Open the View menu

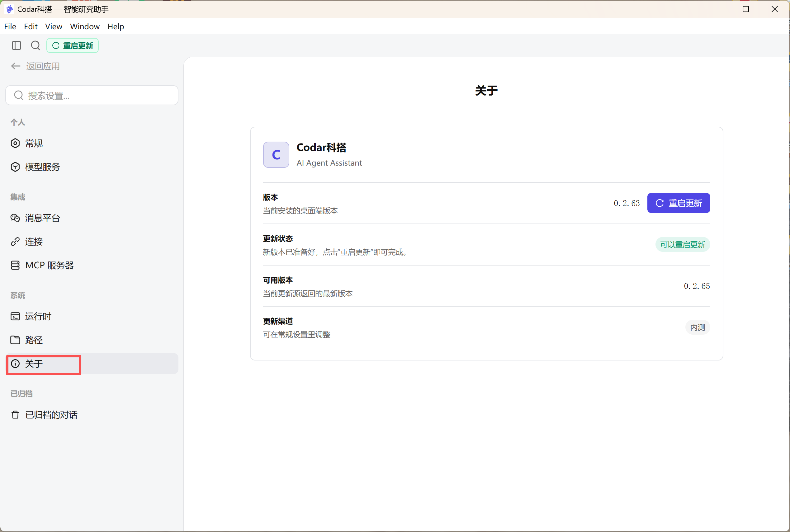click(54, 26)
